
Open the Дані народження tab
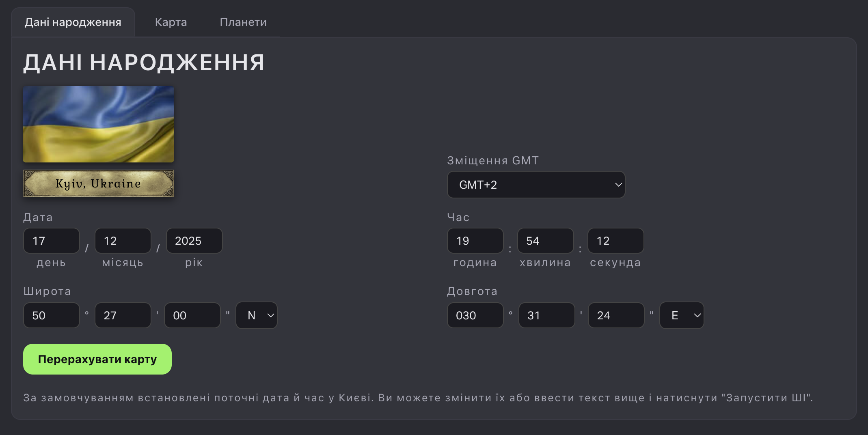[x=73, y=22]
